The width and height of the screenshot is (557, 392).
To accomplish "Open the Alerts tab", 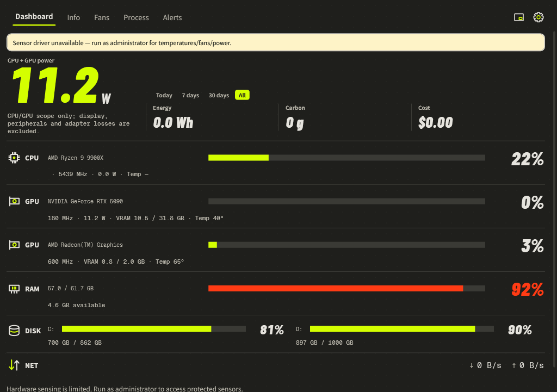I will point(172,17).
